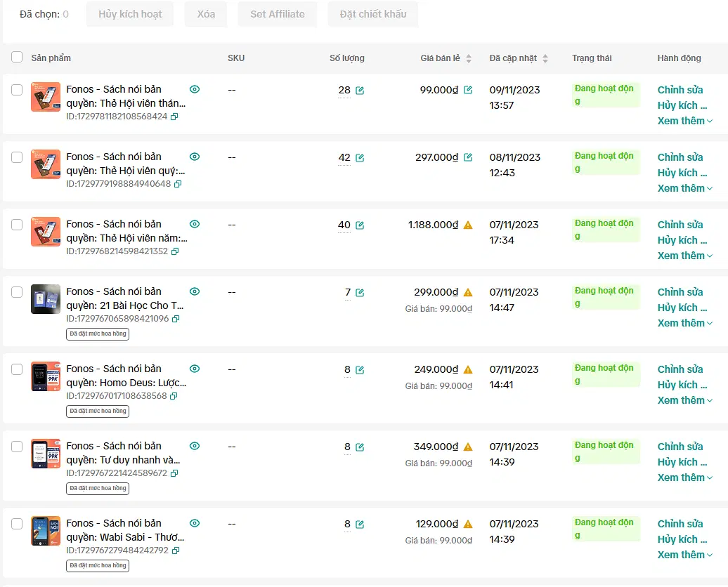Viewport: 728px width, 587px height.
Task: Toggle visibility eye for Thẻ Hội viên tháng
Action: (195, 89)
